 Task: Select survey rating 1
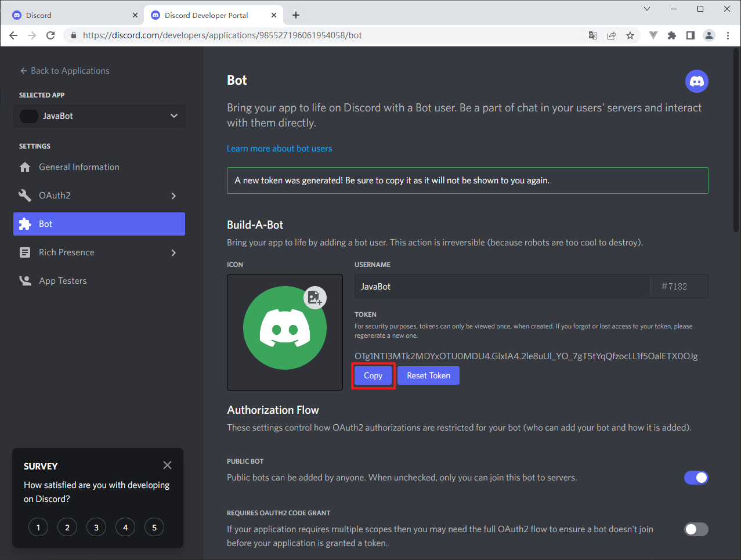38,528
